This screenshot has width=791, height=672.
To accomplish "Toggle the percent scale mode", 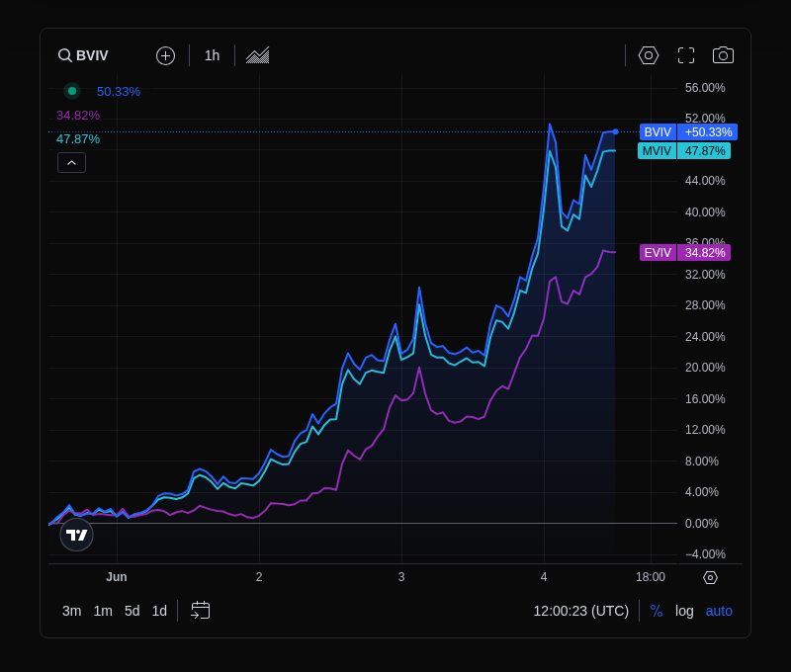I will click(657, 611).
